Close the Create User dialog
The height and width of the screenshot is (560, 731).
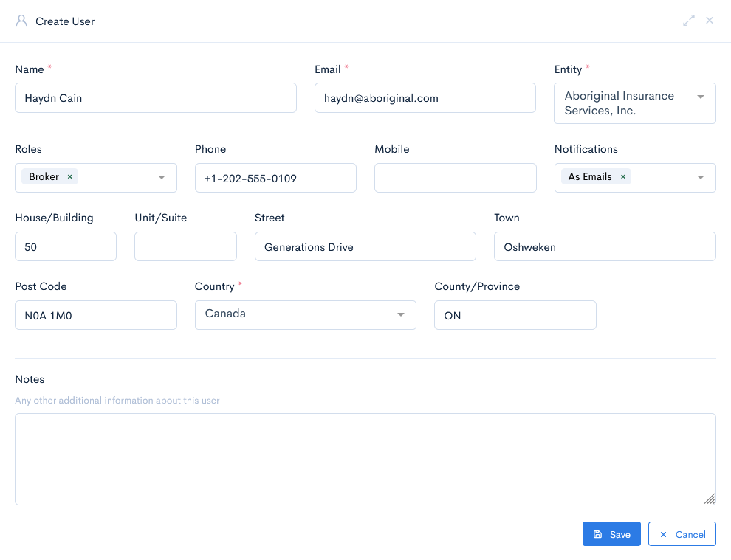point(710,21)
